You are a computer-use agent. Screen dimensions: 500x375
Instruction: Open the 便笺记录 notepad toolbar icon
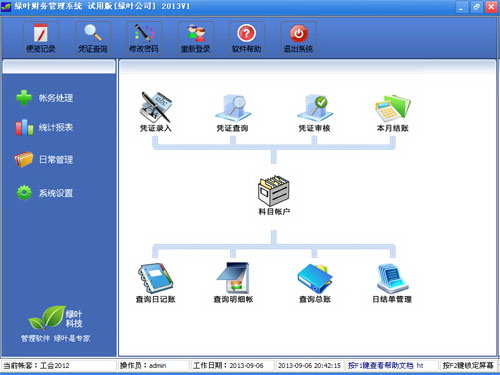(41, 38)
